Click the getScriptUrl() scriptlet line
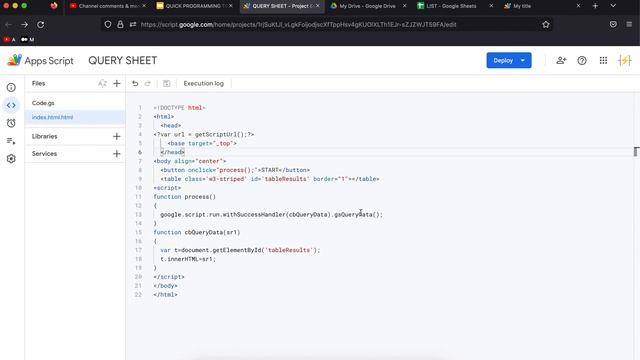640x360 pixels. (204, 134)
